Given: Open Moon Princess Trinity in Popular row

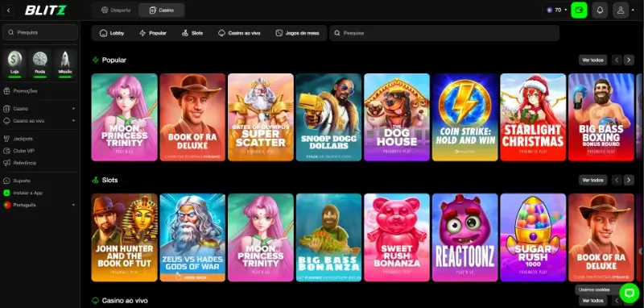Looking at the screenshot, I should tap(125, 117).
